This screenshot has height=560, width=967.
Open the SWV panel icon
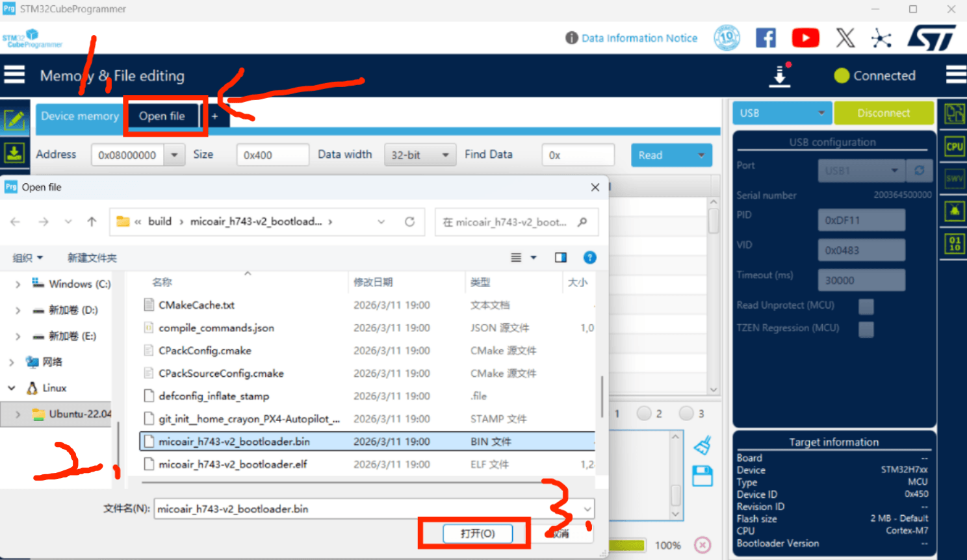954,178
